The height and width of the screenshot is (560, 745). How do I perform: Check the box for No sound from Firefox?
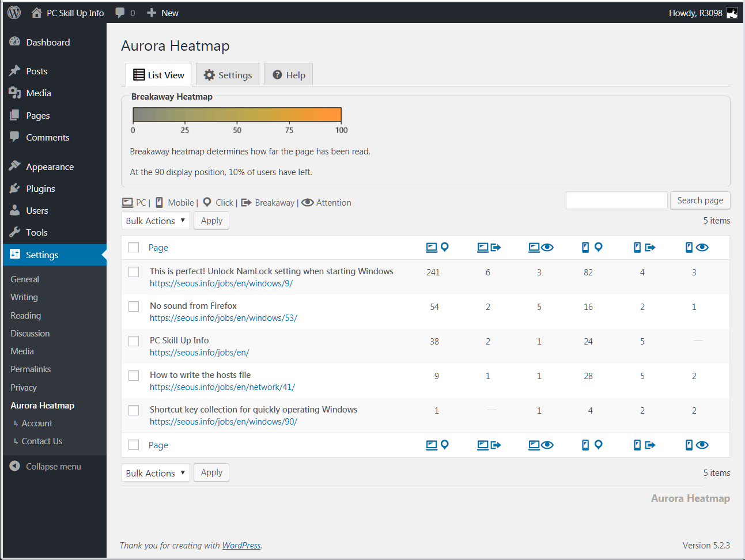point(134,307)
